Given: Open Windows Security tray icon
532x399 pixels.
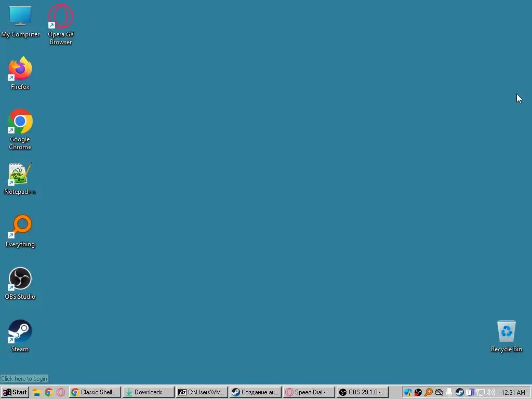Looking at the screenshot, I should point(408,393).
